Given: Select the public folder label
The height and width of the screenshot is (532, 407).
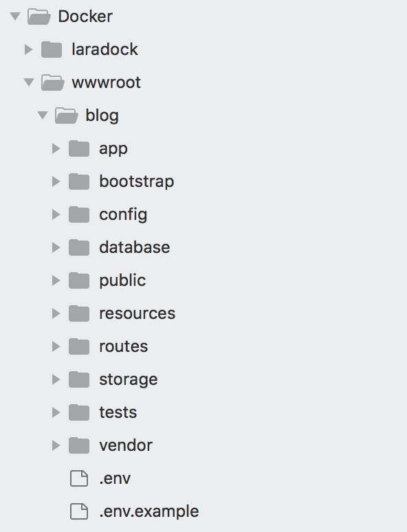Looking at the screenshot, I should coord(122,281).
